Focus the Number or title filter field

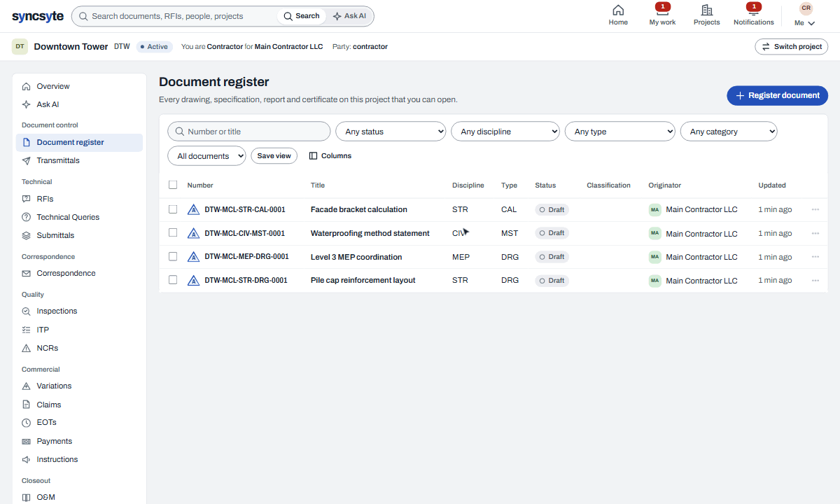click(x=249, y=132)
